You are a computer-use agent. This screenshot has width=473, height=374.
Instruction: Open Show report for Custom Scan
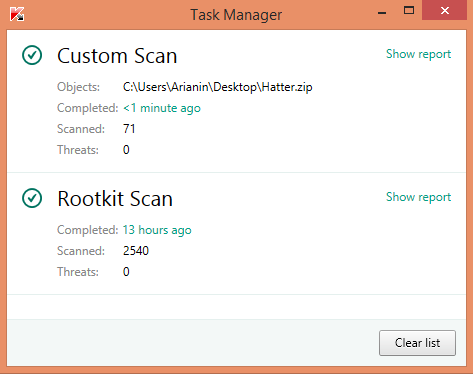[x=418, y=54]
